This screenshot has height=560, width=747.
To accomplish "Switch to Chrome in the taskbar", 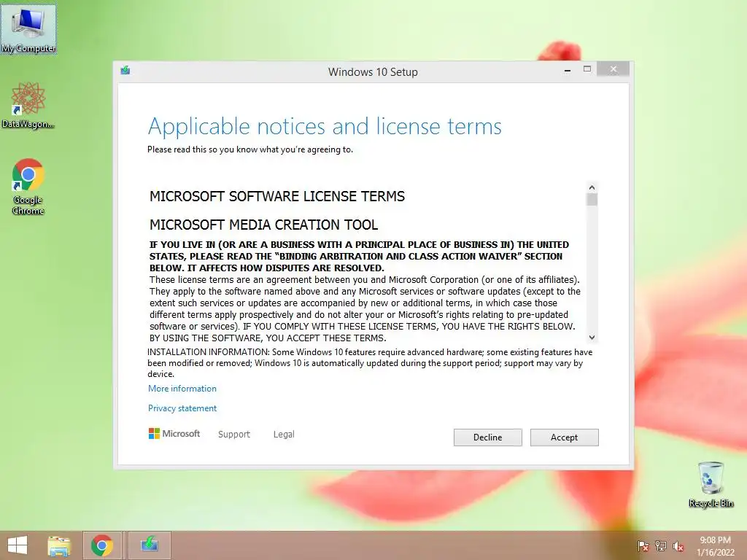I will click(102, 545).
